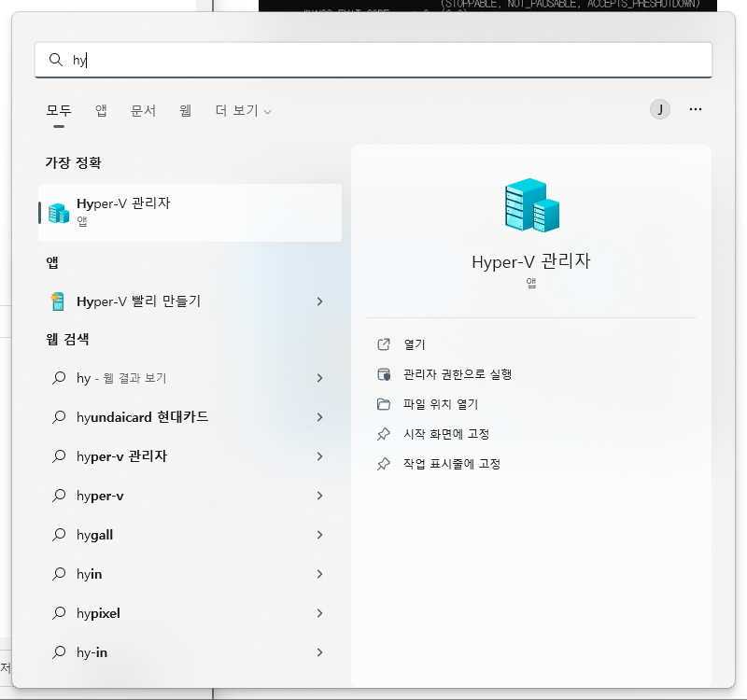Switch to the 모두 tab
This screenshot has width=747, height=700.
59,110
